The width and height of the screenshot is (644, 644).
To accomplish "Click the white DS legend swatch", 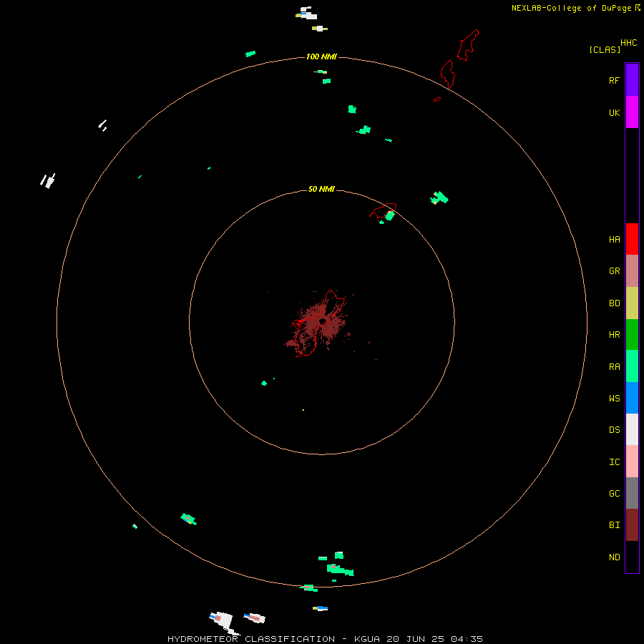I will pyautogui.click(x=632, y=429).
